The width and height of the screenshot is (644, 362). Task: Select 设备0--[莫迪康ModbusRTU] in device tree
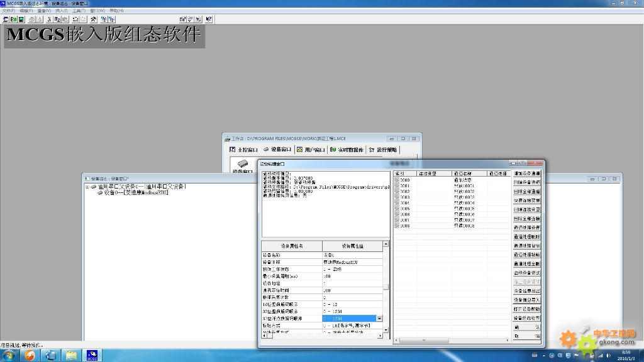pyautogui.click(x=136, y=192)
